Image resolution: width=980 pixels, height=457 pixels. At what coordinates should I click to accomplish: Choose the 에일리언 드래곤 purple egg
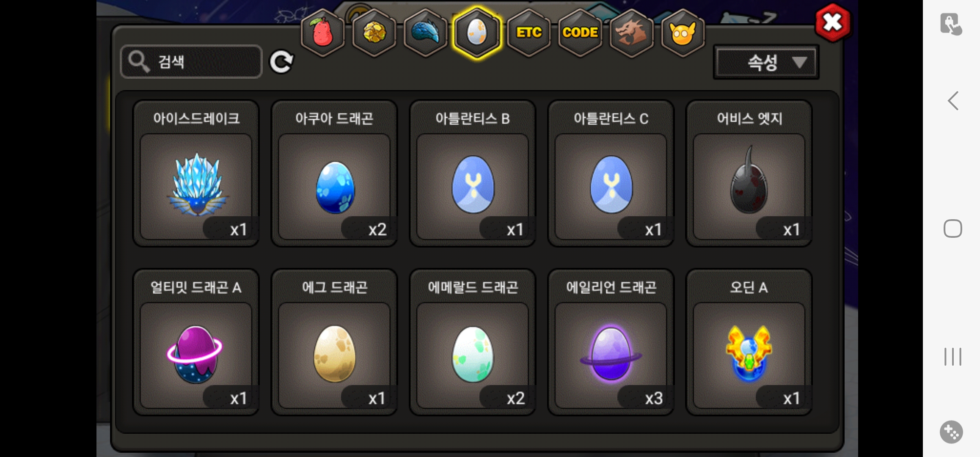coord(611,342)
